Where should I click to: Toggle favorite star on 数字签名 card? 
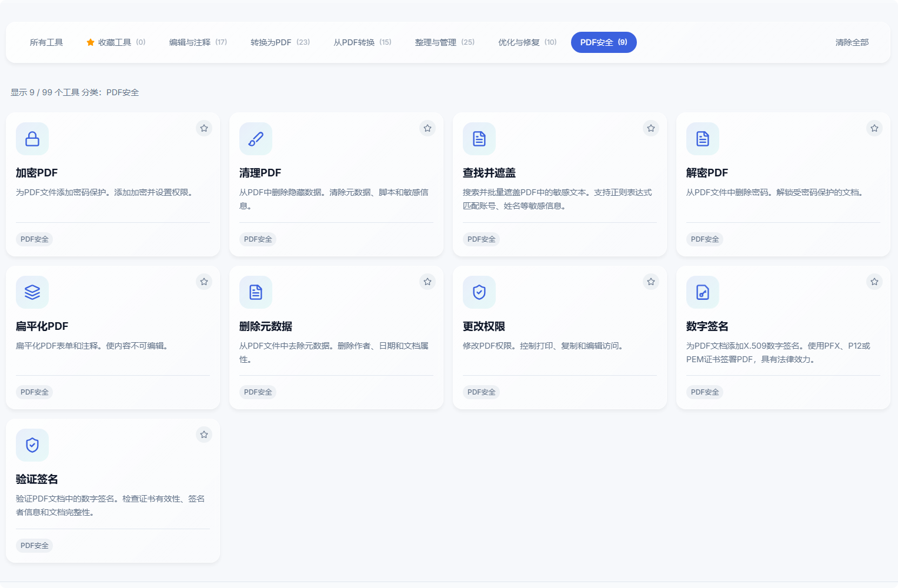pyautogui.click(x=874, y=282)
